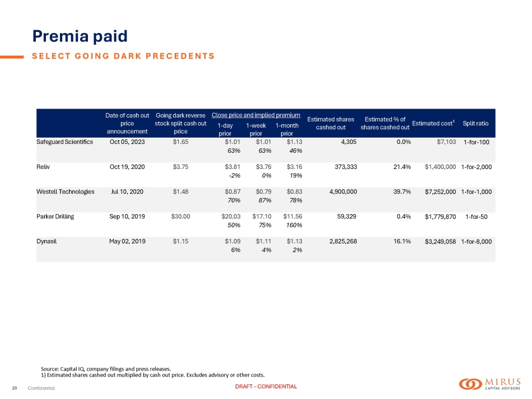Select the 'Dynasil' row label
This screenshot has width=532, height=399.
click(46, 241)
